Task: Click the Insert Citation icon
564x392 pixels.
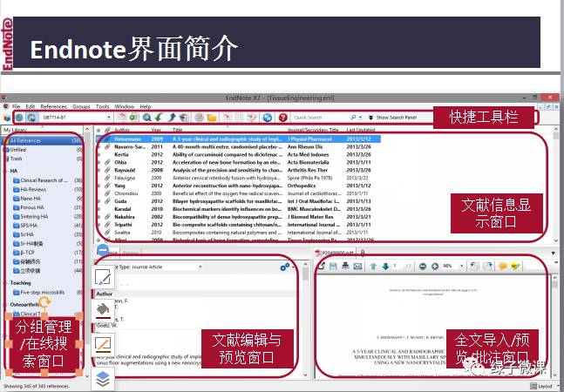Action: coord(227,117)
